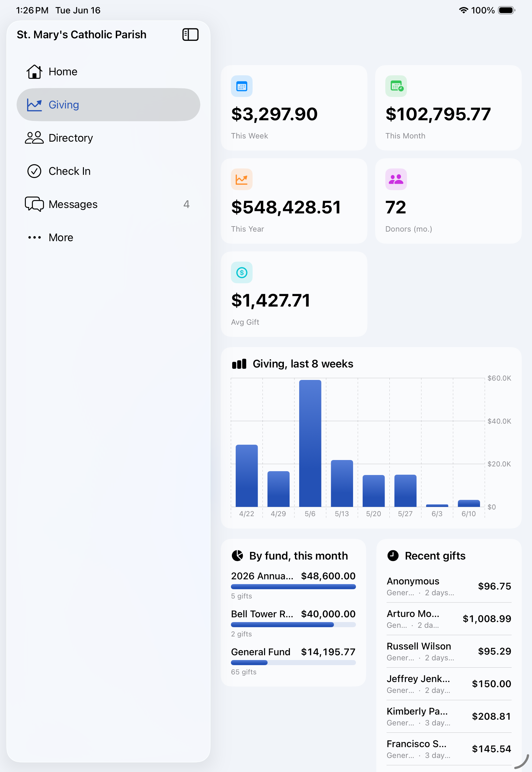Click the General Fund progress bar
The height and width of the screenshot is (772, 532).
[293, 663]
